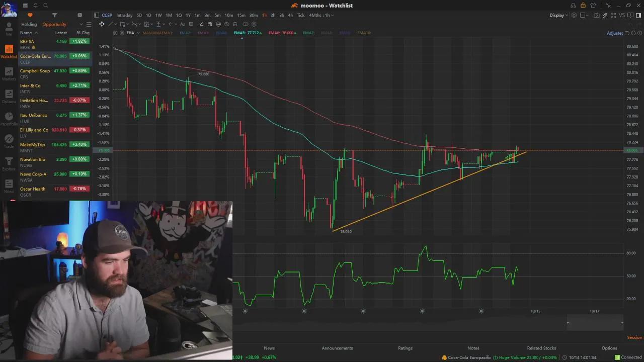
Task: Open the watchlist list options menu
Action: click(x=89, y=24)
